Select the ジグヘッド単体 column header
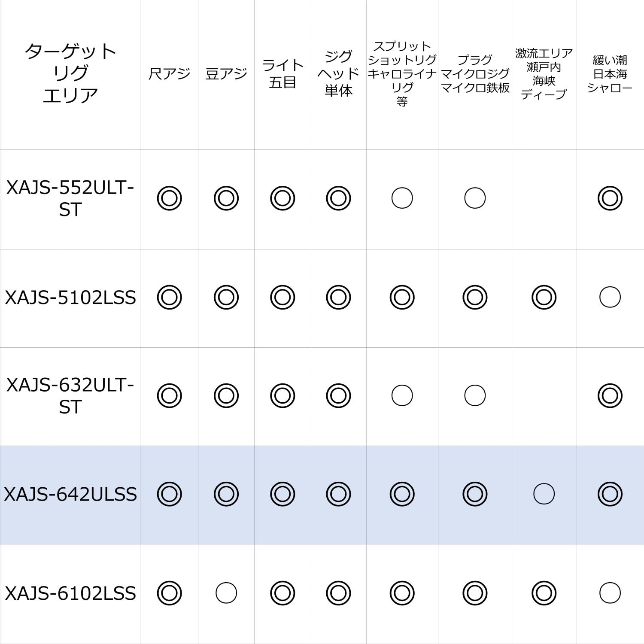Image resolution: width=644 pixels, height=644 pixels. (338, 73)
